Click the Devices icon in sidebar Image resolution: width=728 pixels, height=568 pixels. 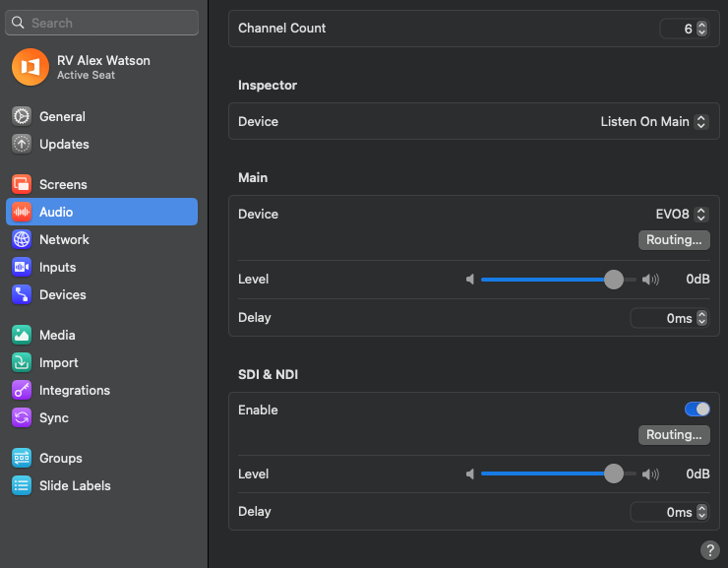click(x=22, y=294)
